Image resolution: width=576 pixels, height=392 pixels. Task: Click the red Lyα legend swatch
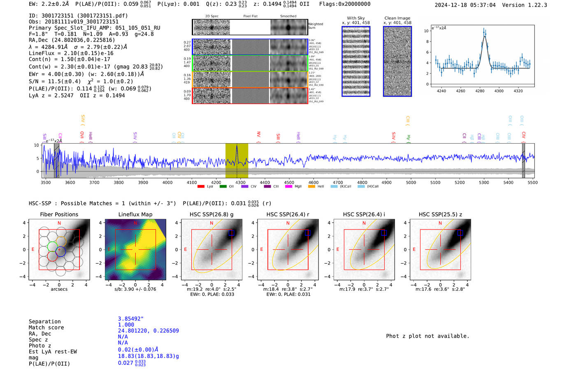click(201, 186)
